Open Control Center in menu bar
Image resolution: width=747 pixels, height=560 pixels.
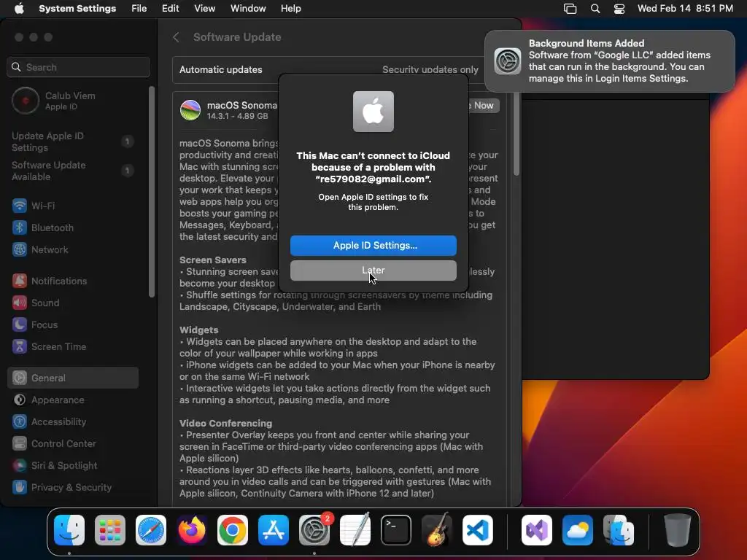(619, 9)
